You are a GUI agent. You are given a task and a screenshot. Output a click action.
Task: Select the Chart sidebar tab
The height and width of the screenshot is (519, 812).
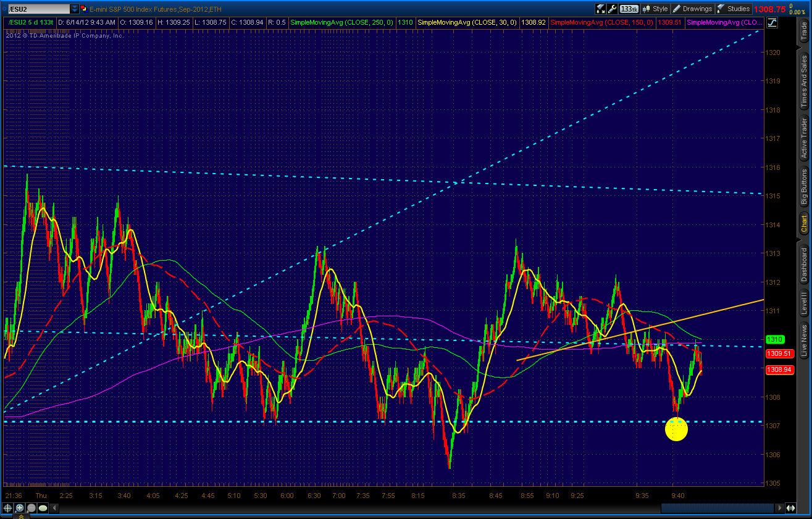click(x=803, y=223)
